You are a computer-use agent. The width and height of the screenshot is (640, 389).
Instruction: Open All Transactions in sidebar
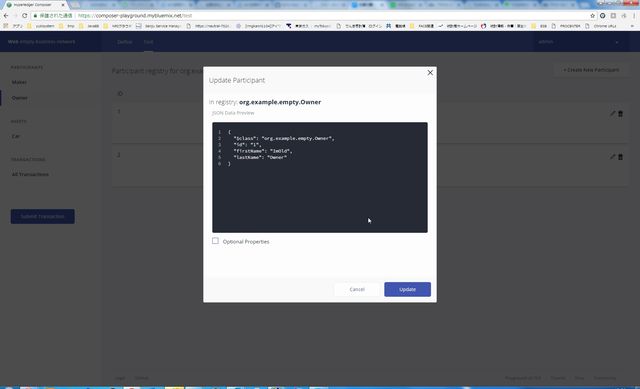point(30,174)
